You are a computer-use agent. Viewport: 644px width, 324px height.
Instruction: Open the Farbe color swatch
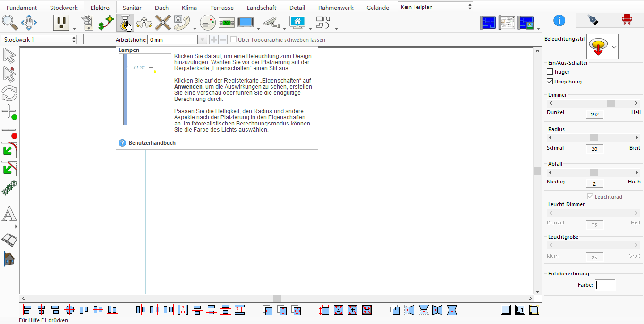605,284
